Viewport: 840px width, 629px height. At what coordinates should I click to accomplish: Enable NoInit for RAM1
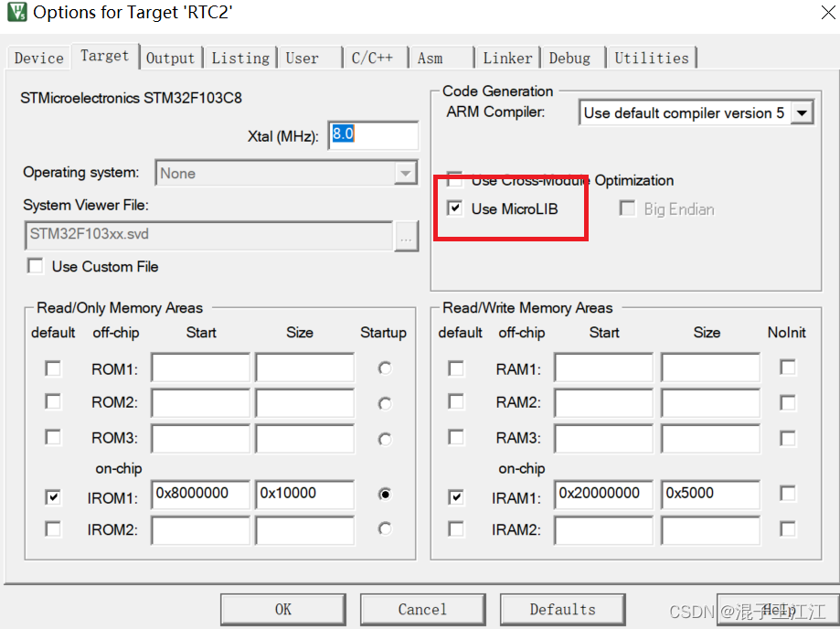pyautogui.click(x=788, y=368)
